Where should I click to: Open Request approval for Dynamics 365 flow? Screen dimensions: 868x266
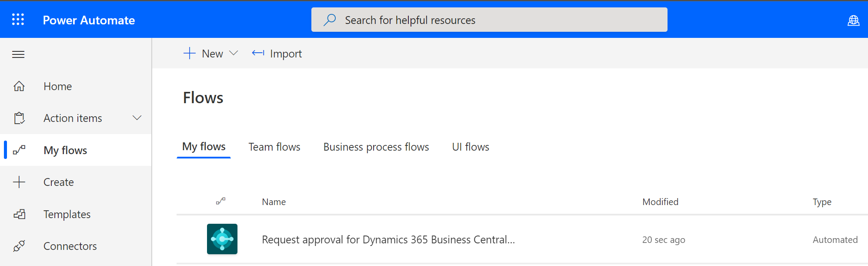pos(388,239)
